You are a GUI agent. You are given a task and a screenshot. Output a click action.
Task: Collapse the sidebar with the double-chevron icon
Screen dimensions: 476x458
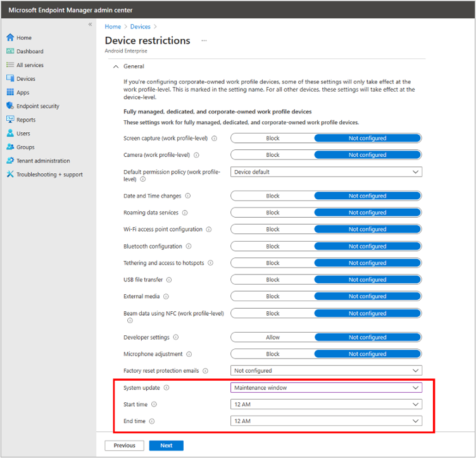90,24
